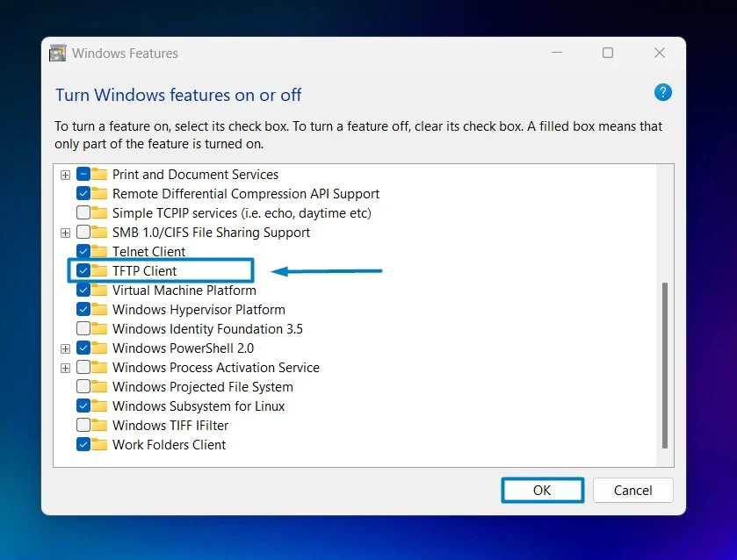Disable the Windows Subsystem for Linux checkbox
Viewport: 737px width, 560px height.
click(83, 406)
